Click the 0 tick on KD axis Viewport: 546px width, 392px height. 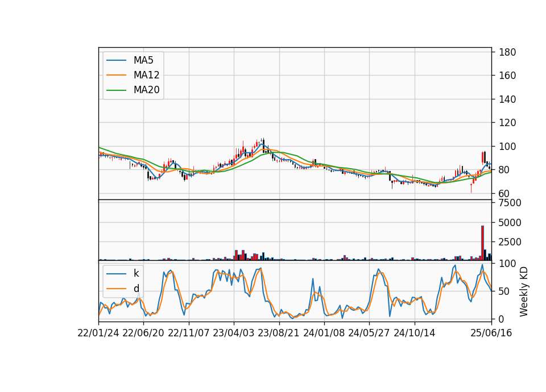(x=501, y=319)
